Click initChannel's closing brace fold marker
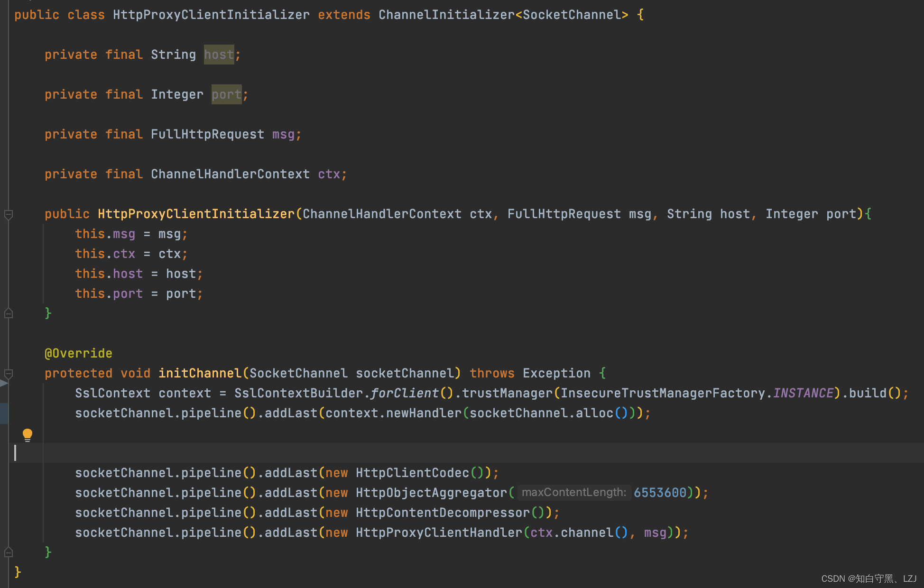The height and width of the screenshot is (588, 924). [x=9, y=552]
